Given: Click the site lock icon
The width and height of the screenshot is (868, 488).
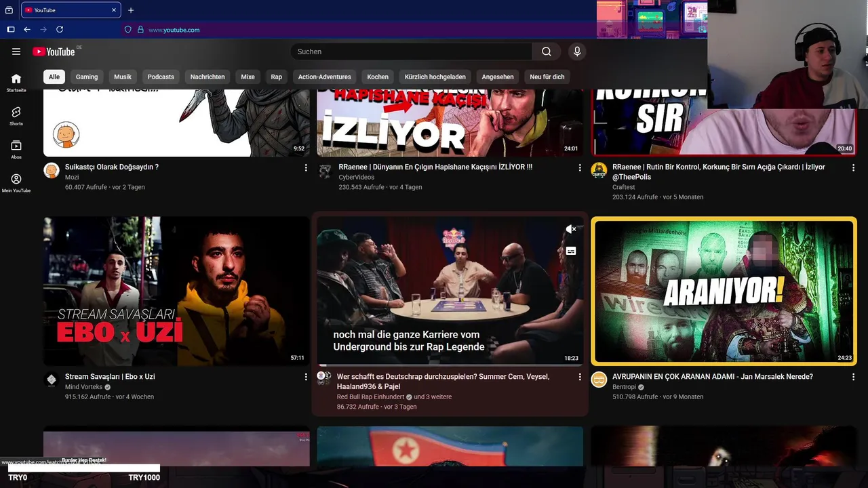Looking at the screenshot, I should (x=140, y=30).
